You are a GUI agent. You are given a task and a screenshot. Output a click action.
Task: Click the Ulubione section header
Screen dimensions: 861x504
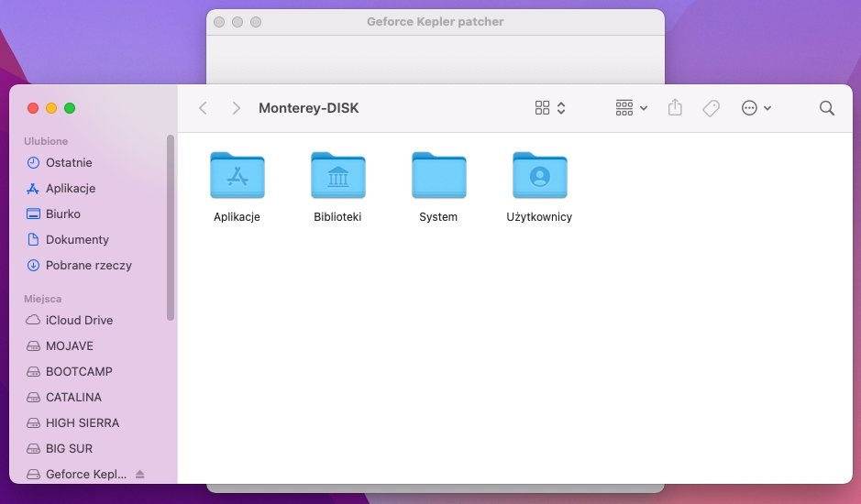46,141
